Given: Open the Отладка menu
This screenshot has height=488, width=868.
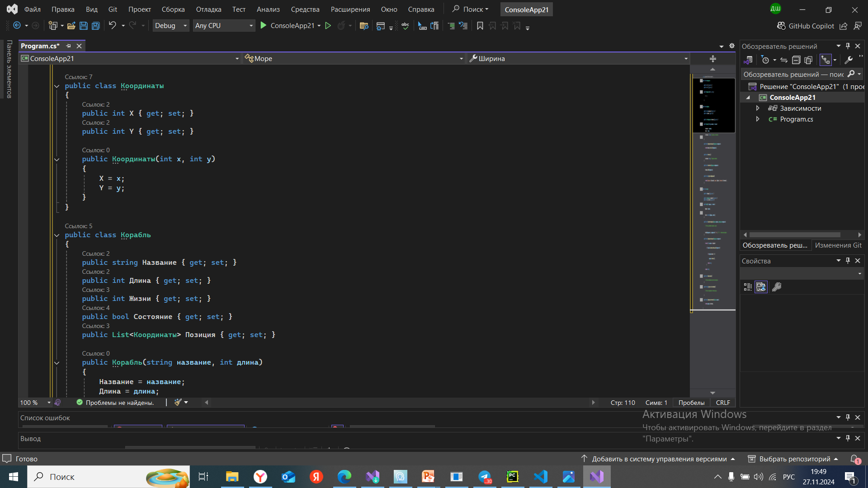Looking at the screenshot, I should [x=209, y=9].
